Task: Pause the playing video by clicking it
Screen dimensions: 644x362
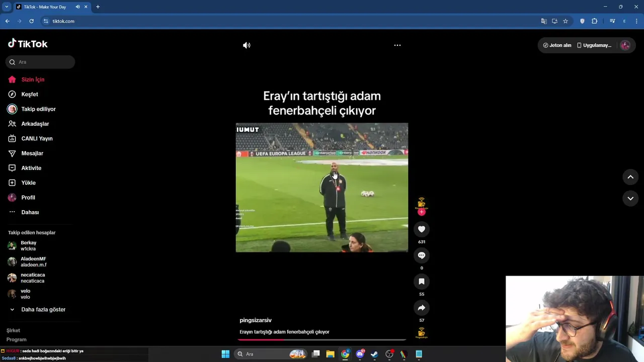Action: [322, 188]
